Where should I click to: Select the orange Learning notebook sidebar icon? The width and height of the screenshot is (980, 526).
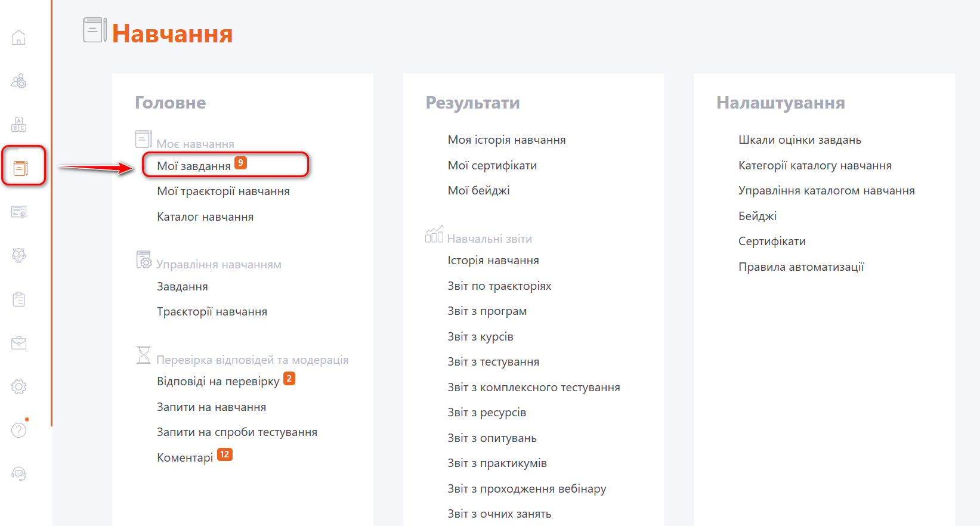click(x=20, y=168)
